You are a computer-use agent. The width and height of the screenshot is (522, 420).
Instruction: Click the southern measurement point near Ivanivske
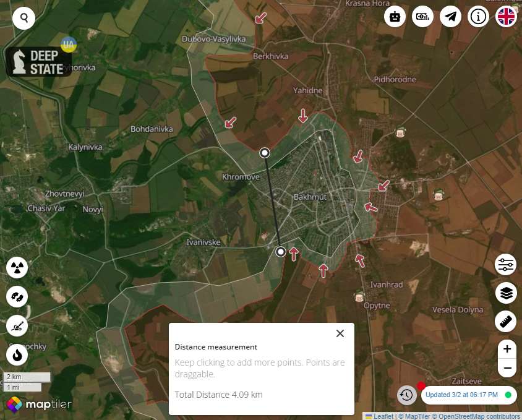[x=281, y=252]
